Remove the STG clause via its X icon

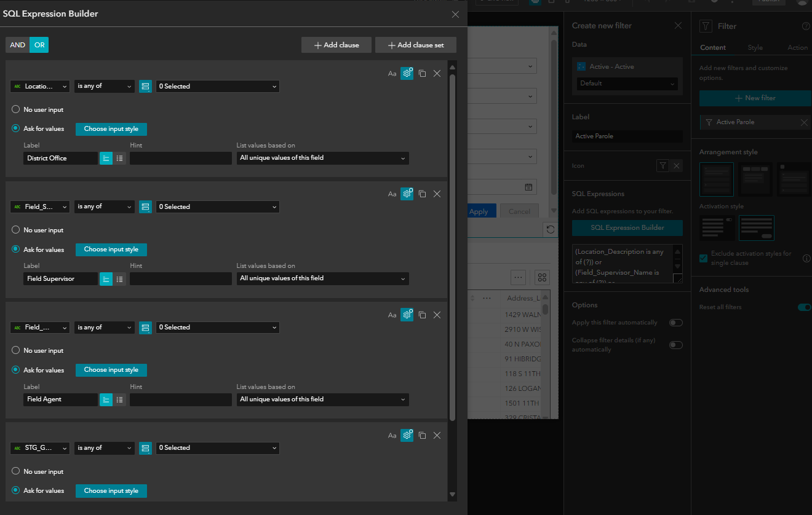pos(437,435)
